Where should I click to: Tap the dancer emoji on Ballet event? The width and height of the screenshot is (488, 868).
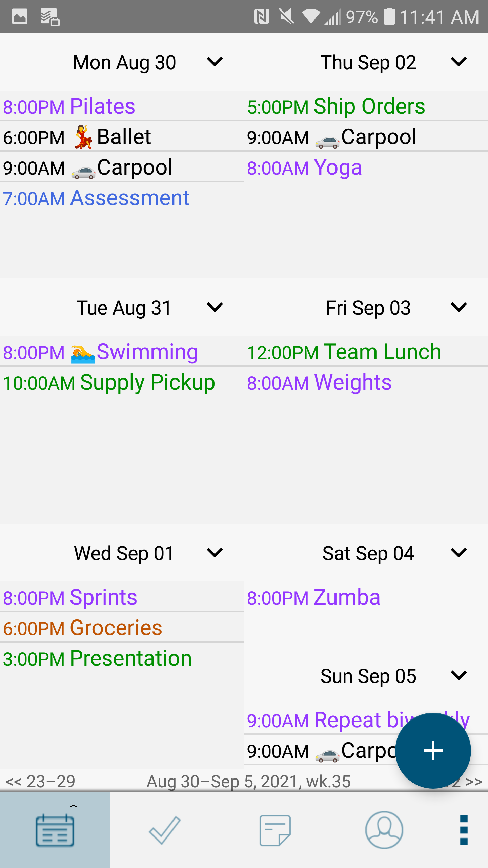83,137
